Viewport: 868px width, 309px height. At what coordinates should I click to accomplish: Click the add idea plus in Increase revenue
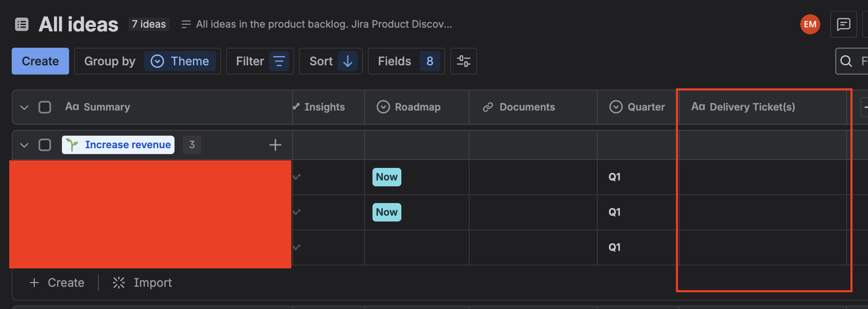coord(275,145)
